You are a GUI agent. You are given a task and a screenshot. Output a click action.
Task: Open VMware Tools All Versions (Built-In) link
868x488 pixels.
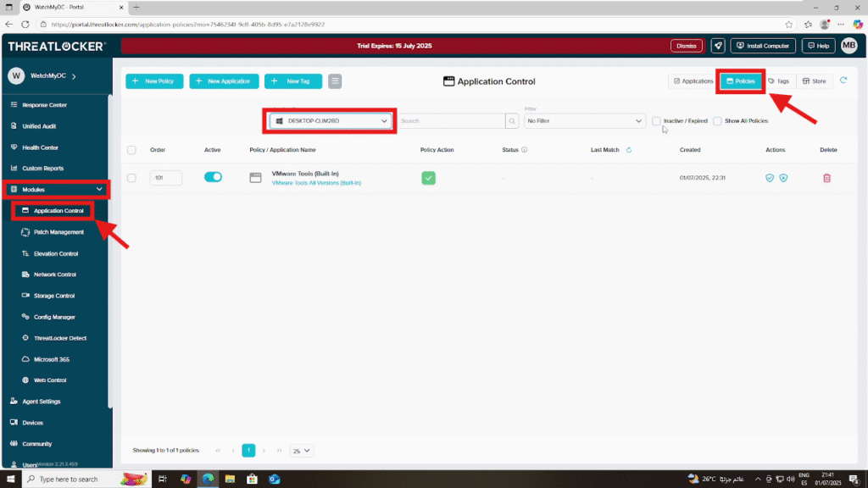[316, 183]
